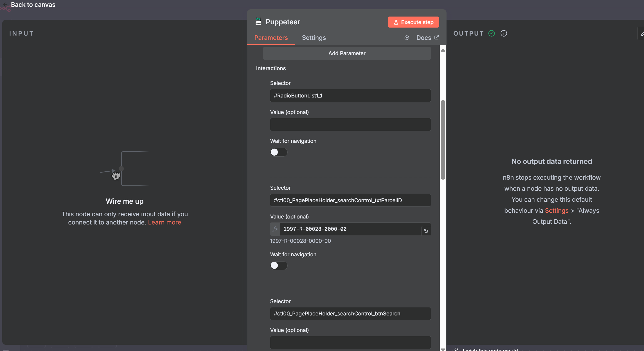Click the output info circle icon
This screenshot has height=351, width=644.
(504, 33)
